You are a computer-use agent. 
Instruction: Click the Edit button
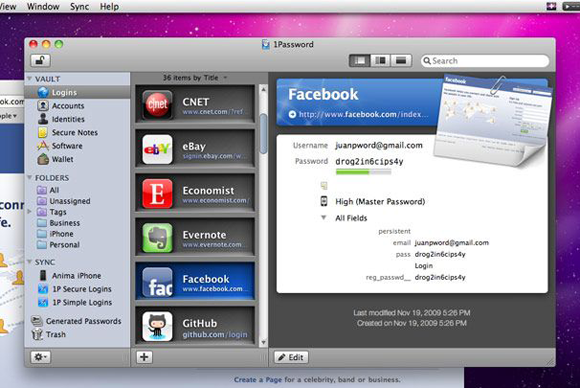(x=291, y=357)
